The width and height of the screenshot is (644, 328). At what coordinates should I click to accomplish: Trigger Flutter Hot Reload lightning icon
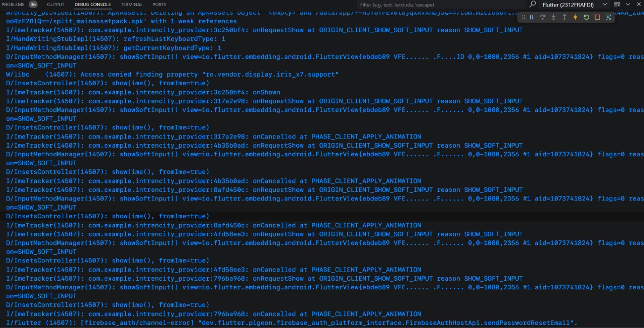pyautogui.click(x=576, y=17)
